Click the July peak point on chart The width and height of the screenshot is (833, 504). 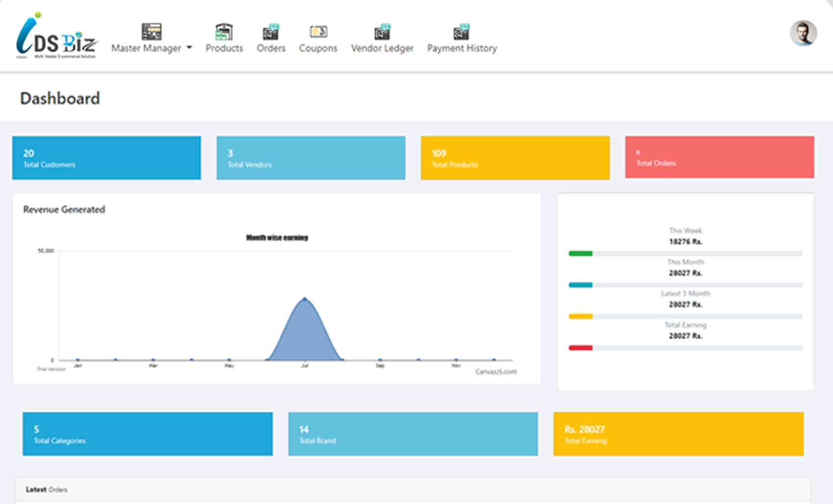click(x=305, y=298)
